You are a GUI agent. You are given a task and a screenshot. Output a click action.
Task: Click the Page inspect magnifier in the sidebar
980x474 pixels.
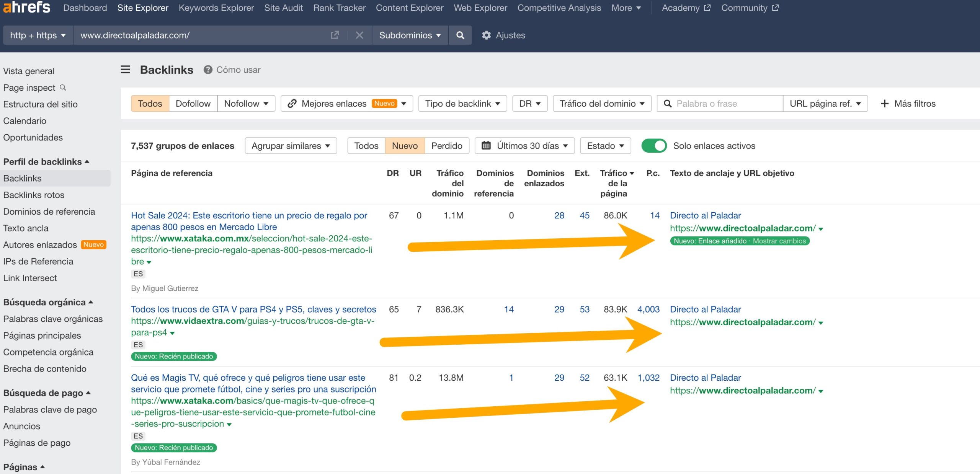tap(64, 88)
